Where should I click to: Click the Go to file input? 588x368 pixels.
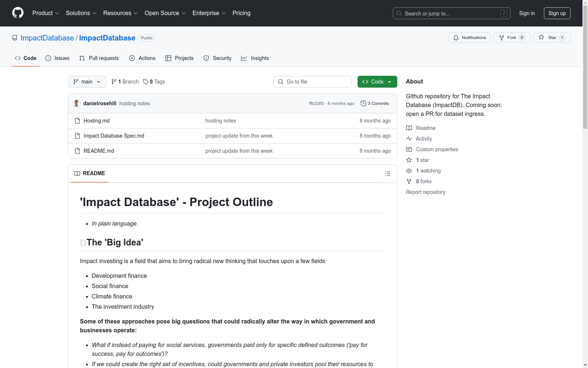(x=312, y=82)
